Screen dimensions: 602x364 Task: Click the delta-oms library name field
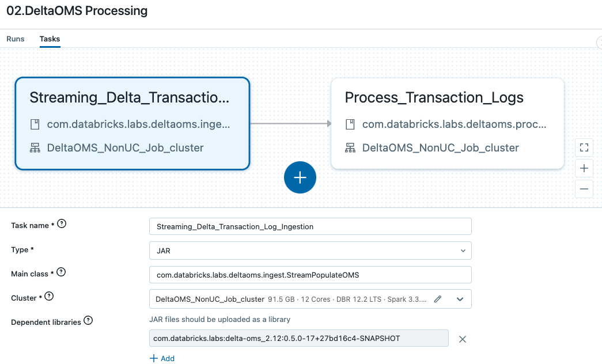point(299,338)
